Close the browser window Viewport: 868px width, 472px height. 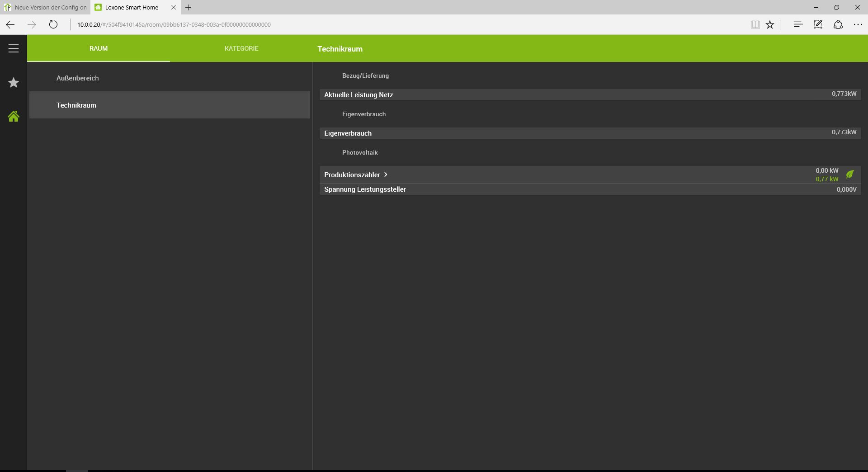click(x=858, y=7)
